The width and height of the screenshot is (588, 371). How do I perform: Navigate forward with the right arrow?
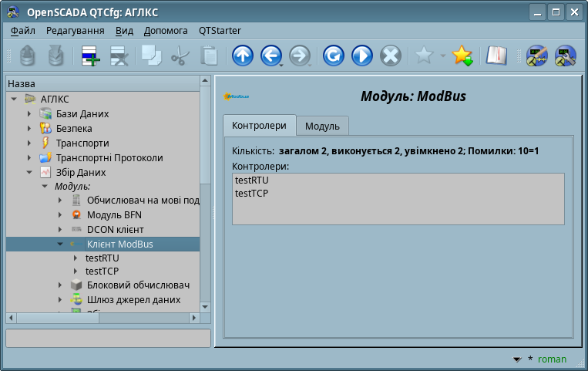pos(299,56)
